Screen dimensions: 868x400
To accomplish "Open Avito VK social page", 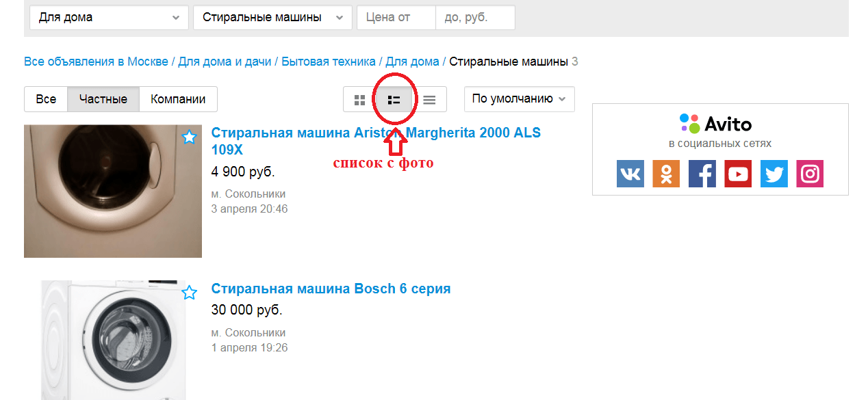I will click(630, 174).
